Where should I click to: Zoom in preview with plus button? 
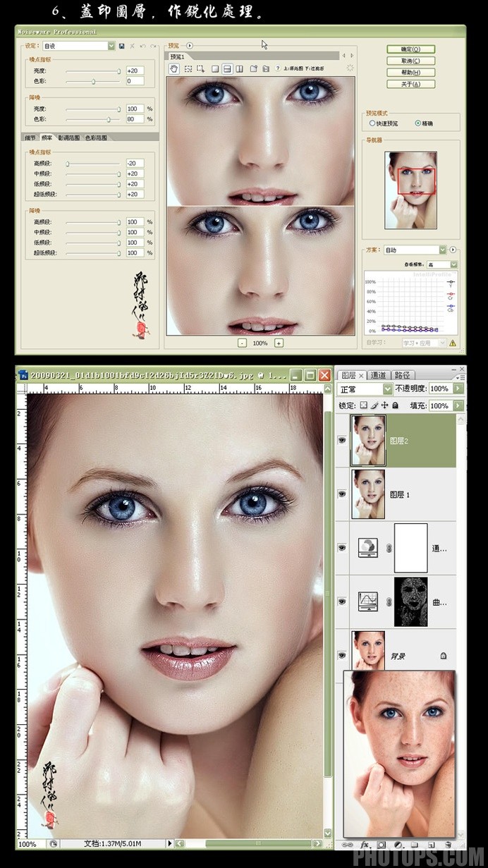(279, 343)
